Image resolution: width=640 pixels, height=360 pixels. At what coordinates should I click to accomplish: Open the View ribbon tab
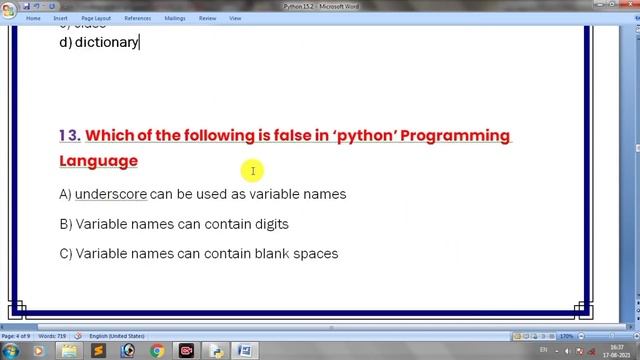coord(235,18)
